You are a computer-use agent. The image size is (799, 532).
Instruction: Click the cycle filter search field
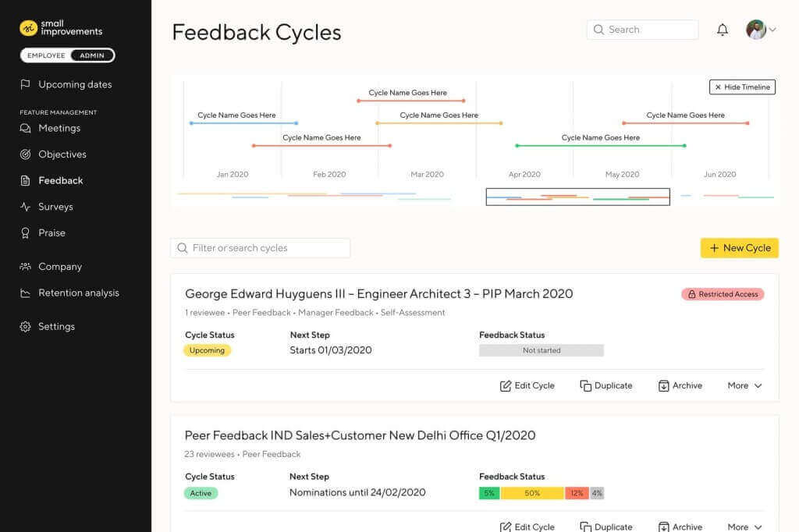tap(260, 247)
